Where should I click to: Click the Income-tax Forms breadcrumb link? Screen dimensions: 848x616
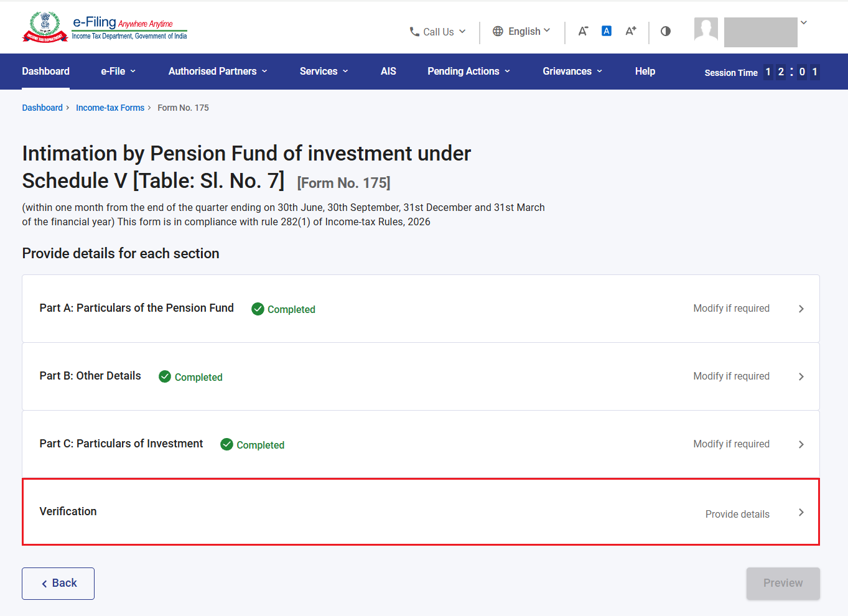pyautogui.click(x=110, y=108)
